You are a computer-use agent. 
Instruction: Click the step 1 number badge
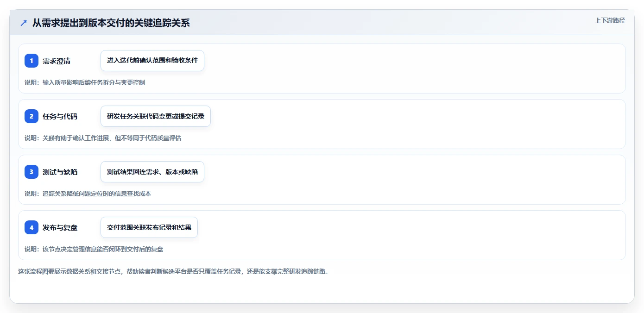tap(32, 61)
